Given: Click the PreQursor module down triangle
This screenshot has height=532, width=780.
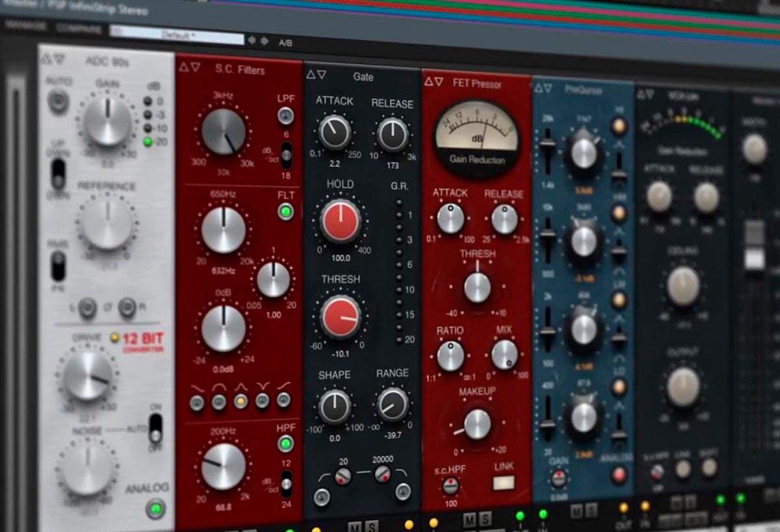Looking at the screenshot, I should pyautogui.click(x=548, y=88).
